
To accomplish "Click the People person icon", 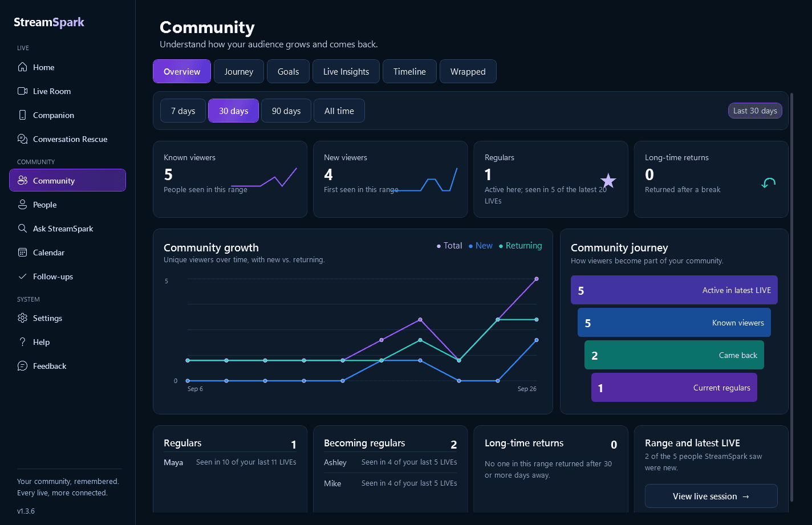I will (23, 205).
